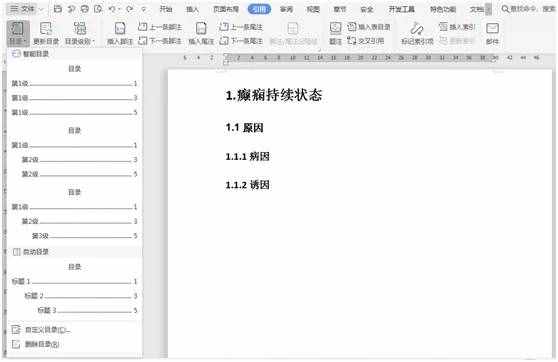Click the 插入尾注 insert endnote icon

click(x=201, y=28)
